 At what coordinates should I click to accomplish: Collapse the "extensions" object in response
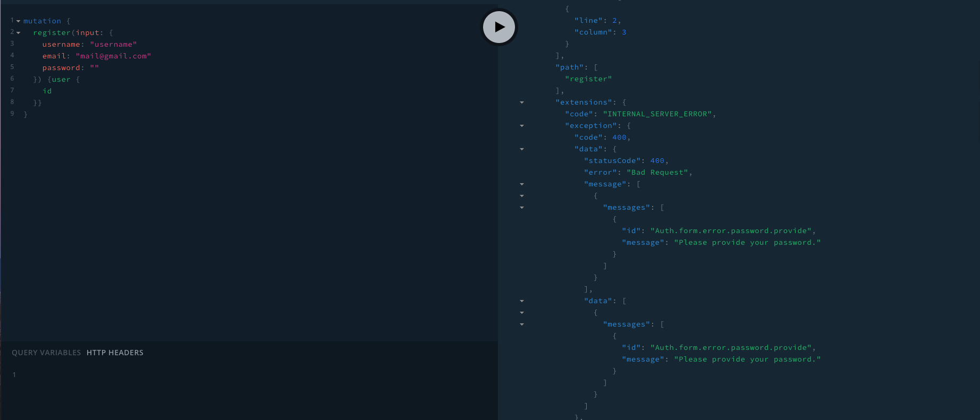click(x=522, y=102)
